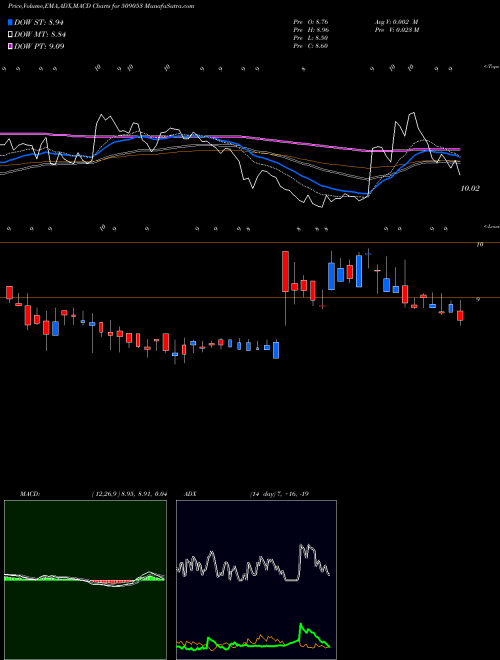Click the white DOW MT legend swatch
The height and width of the screenshot is (660, 500).
[10, 34]
